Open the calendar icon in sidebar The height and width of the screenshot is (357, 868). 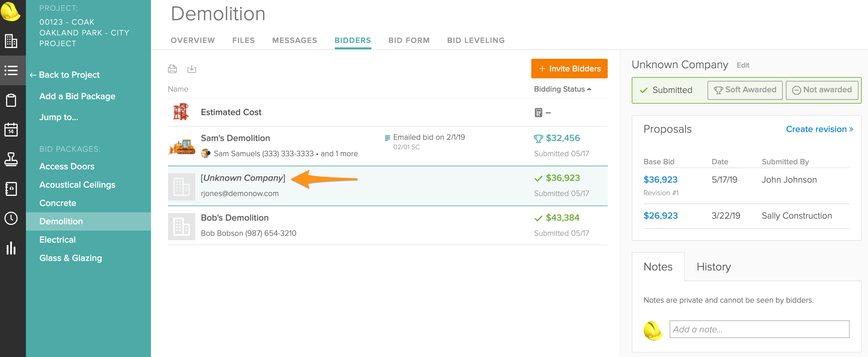coord(11,130)
